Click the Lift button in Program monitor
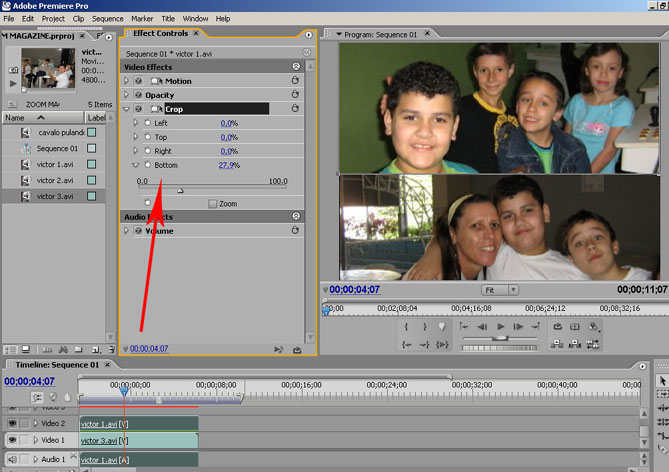 pos(555,344)
